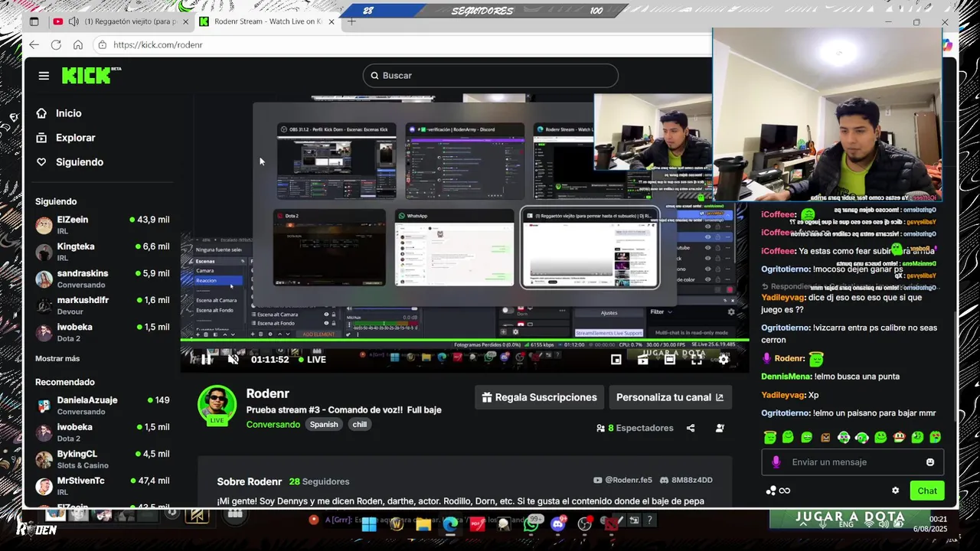Image resolution: width=980 pixels, height=551 pixels.
Task: Open WhatsApp from the taskbar
Action: click(531, 524)
